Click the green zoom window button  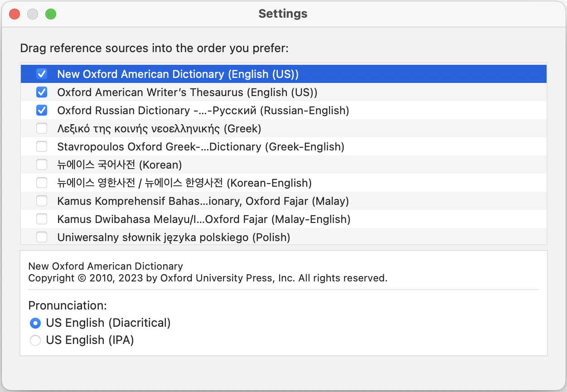point(51,14)
